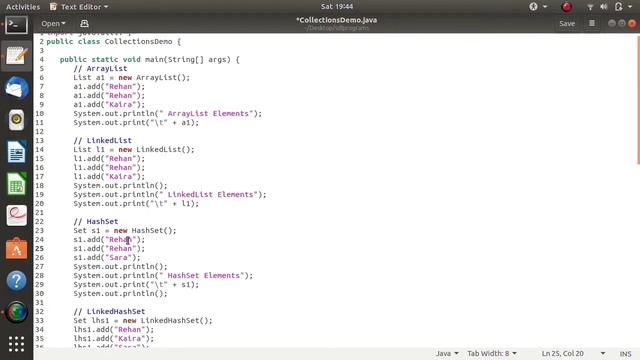Click the volume icon in top bar
640x360 pixels.
[604, 7]
